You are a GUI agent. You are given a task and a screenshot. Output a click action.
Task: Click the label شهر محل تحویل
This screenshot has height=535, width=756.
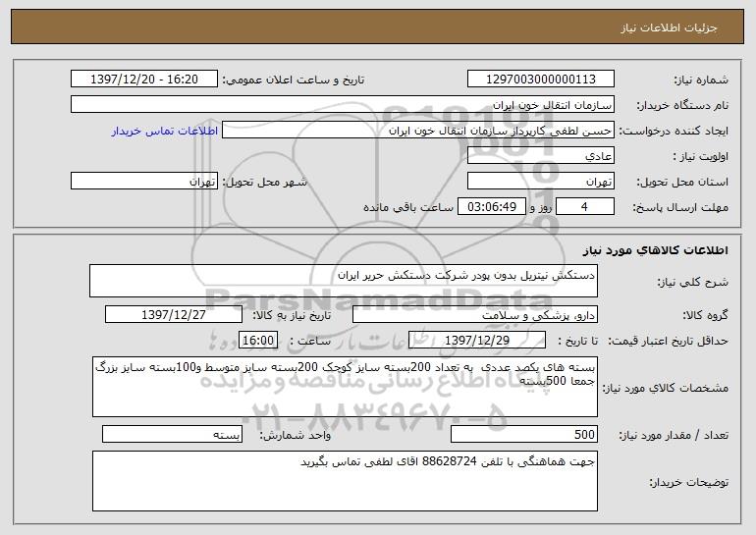pyautogui.click(x=264, y=183)
